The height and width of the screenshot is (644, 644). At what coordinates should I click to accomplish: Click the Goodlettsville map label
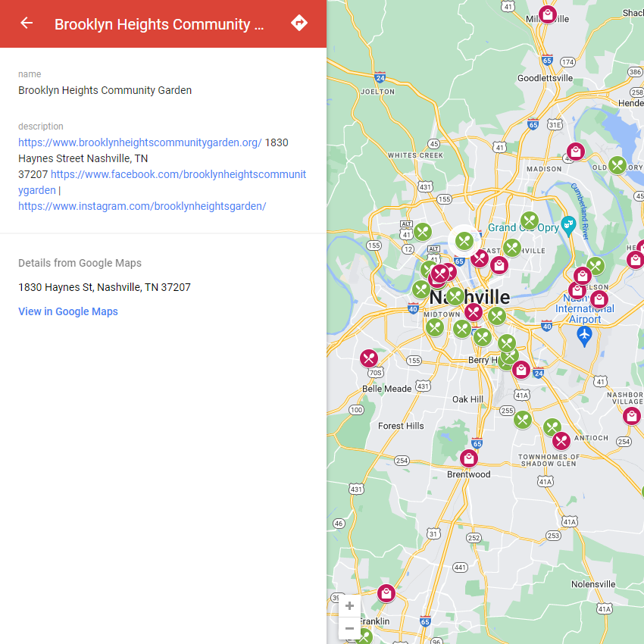point(545,78)
